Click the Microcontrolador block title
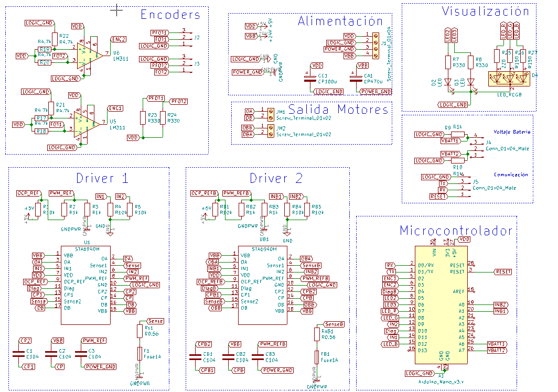558x392 pixels. tap(456, 231)
